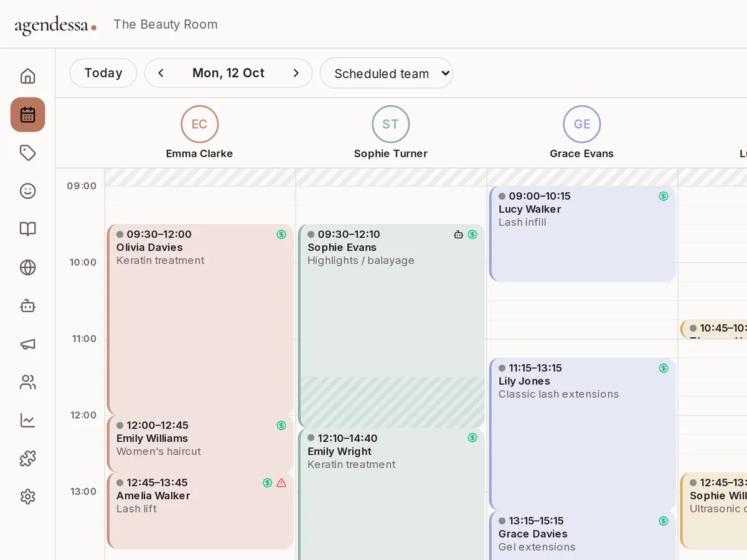Click Sophie Turner's ST avatar
Viewport: 747px width, 560px height.
coord(391,124)
